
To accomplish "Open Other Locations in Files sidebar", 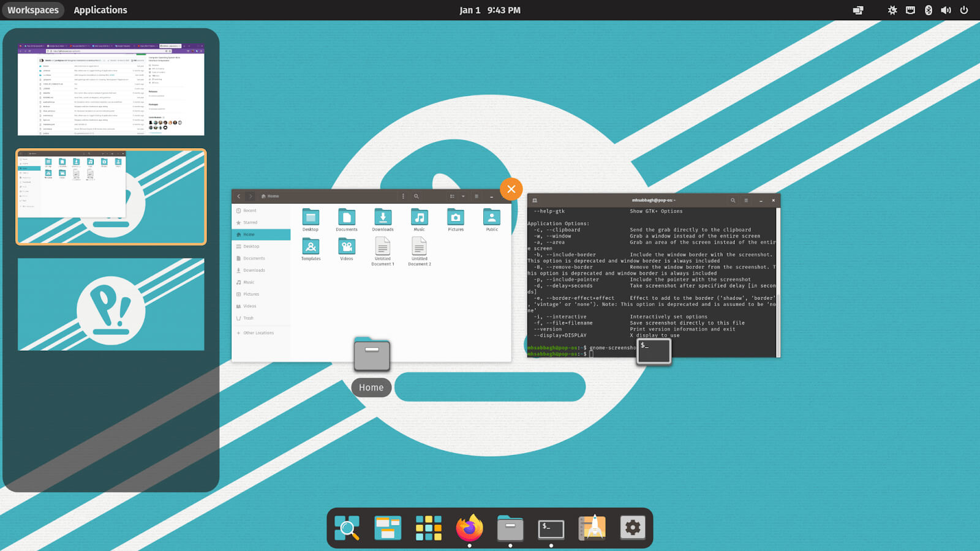I will point(262,333).
